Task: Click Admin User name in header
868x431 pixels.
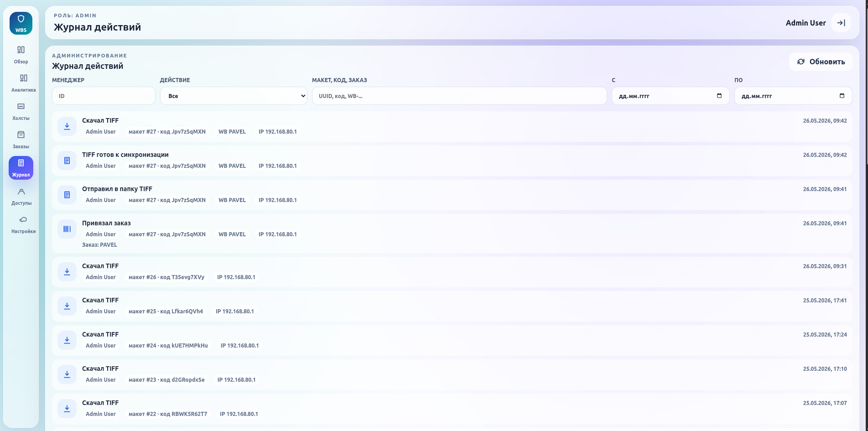Action: [806, 23]
